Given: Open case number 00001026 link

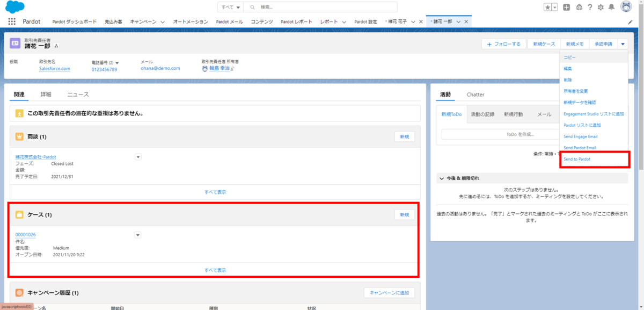Looking at the screenshot, I should [x=26, y=235].
